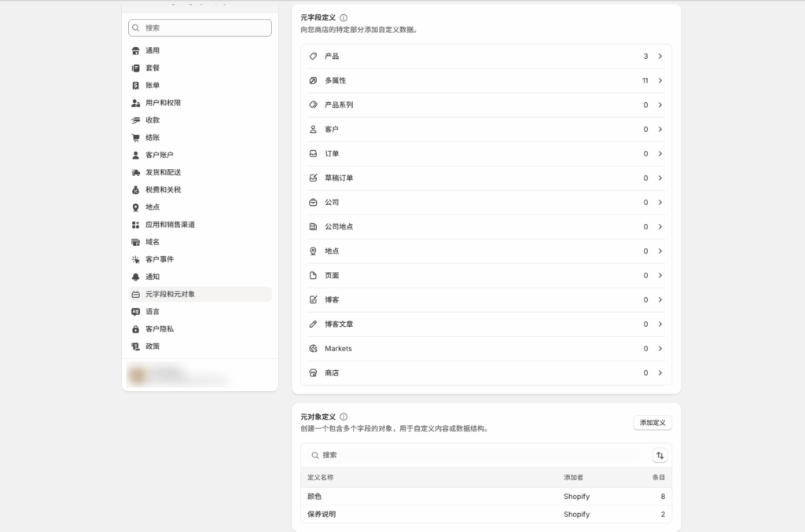Go to 发货和配送 in sidebar
This screenshot has height=532, width=805.
(x=163, y=173)
